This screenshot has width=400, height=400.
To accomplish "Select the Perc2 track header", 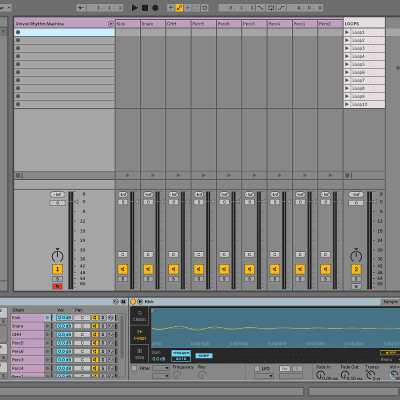I will 330,24.
